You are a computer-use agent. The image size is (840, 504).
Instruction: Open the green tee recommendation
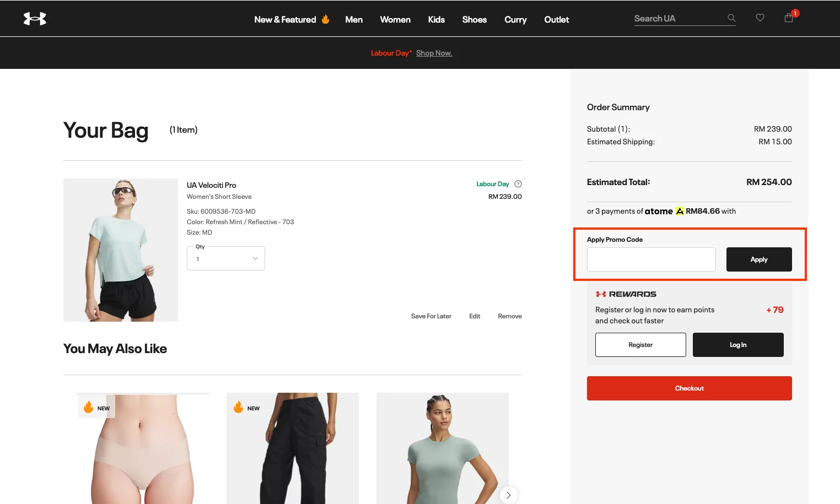tap(443, 448)
